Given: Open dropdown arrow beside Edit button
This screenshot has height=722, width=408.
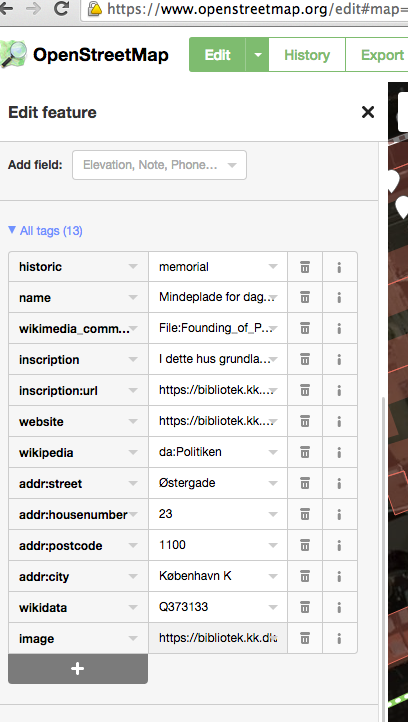Looking at the screenshot, I should pos(257,55).
